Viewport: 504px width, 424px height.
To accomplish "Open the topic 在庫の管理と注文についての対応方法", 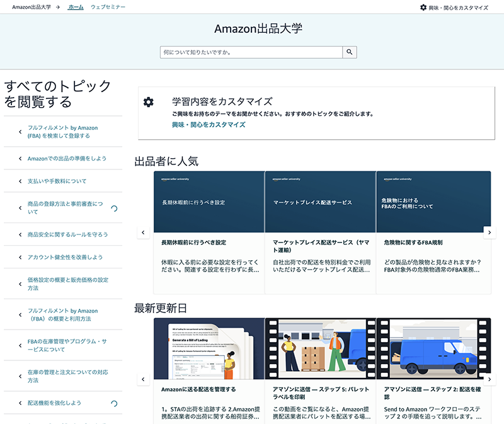I will point(68,376).
